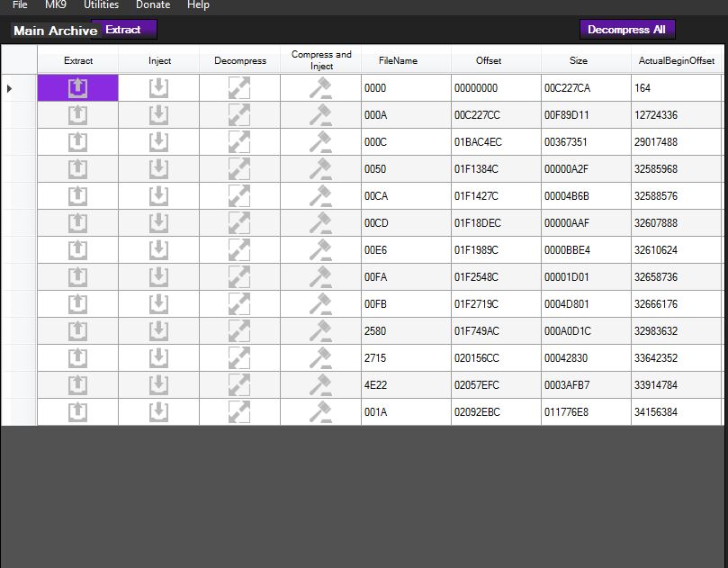Inject into file 00CA row icon
This screenshot has height=568, width=728.
click(x=158, y=195)
